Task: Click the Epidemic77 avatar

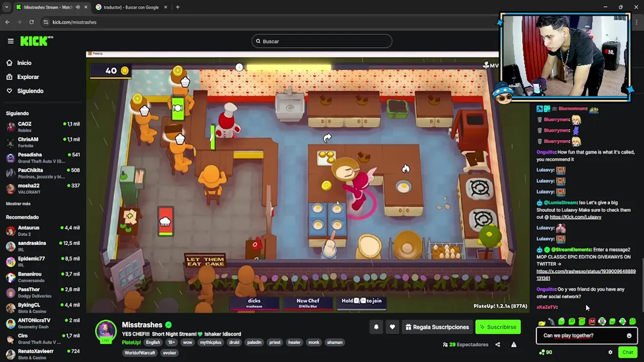Action: pos(11,261)
